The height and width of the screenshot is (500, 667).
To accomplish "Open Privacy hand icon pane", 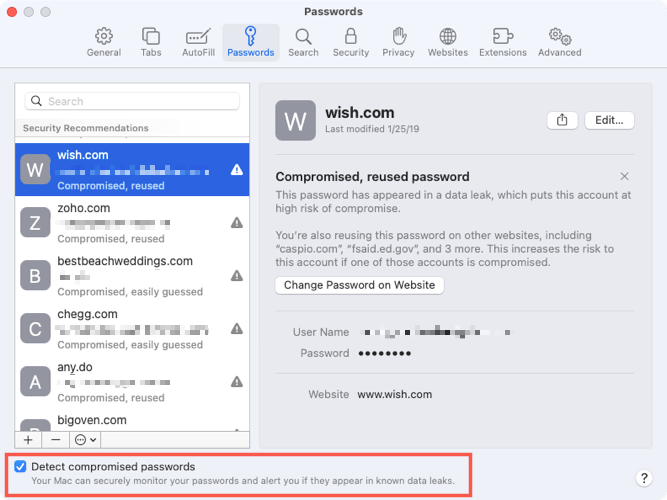I will [398, 43].
